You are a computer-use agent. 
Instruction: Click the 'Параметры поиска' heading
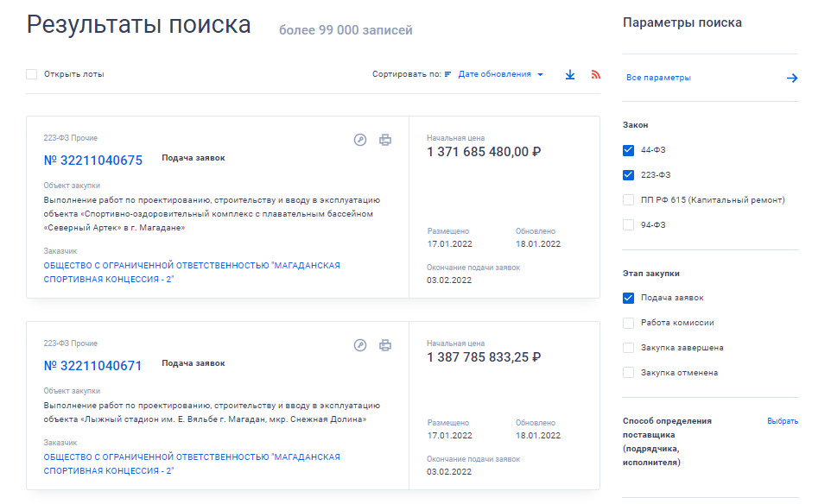click(682, 22)
